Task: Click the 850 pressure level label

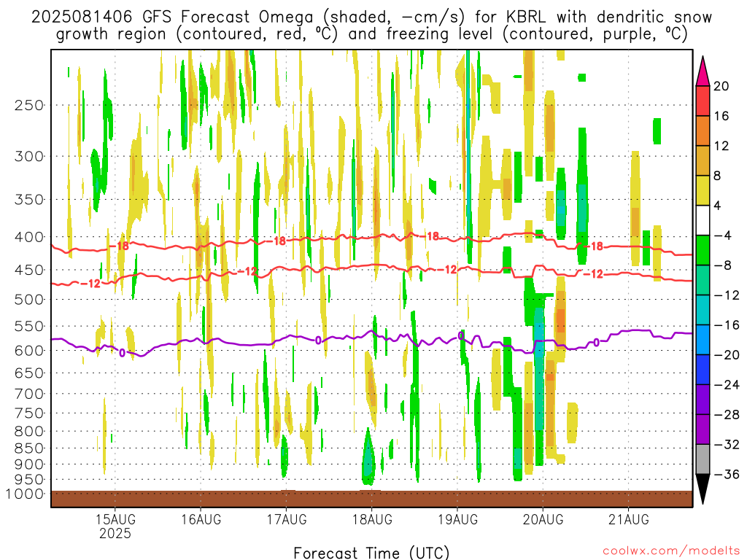Action: pyautogui.click(x=29, y=448)
